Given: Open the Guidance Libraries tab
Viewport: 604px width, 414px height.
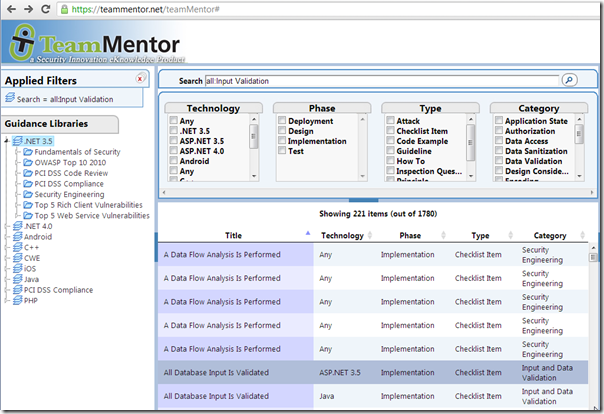Looking at the screenshot, I should pyautogui.click(x=60, y=124).
